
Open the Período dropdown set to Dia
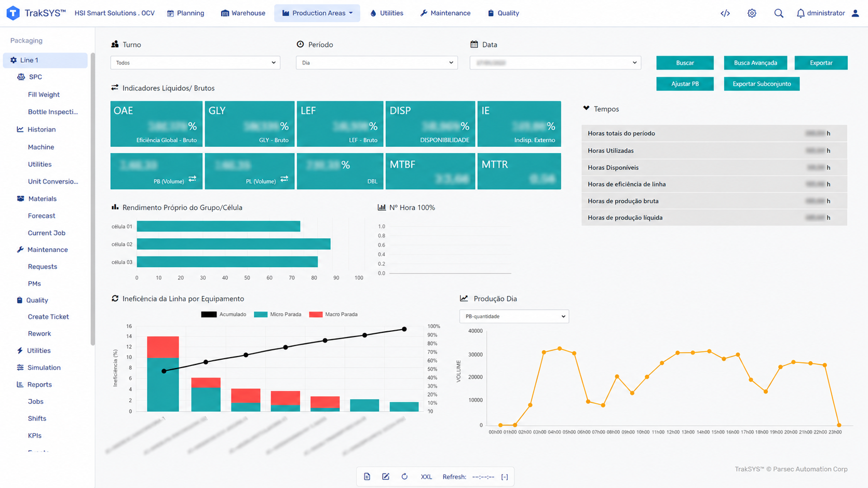pyautogui.click(x=376, y=63)
